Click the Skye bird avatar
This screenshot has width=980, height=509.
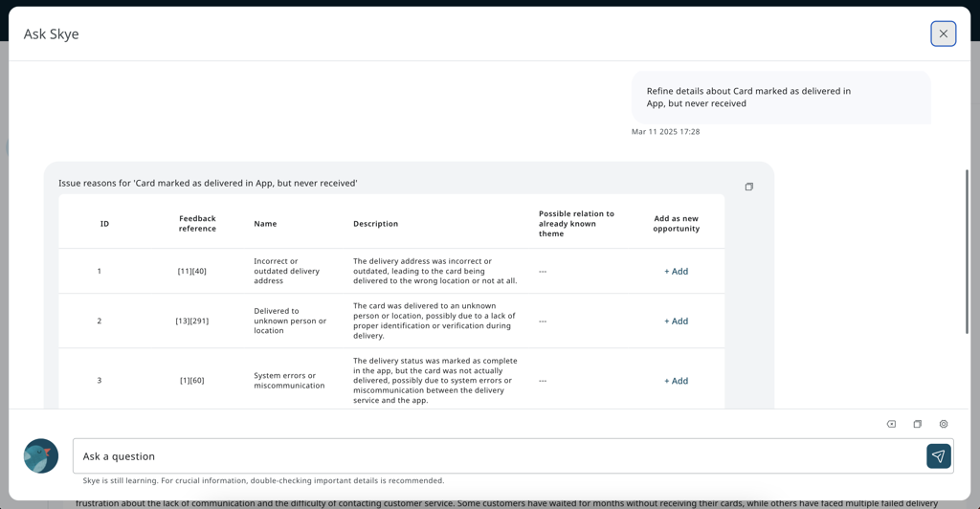pyautogui.click(x=41, y=456)
